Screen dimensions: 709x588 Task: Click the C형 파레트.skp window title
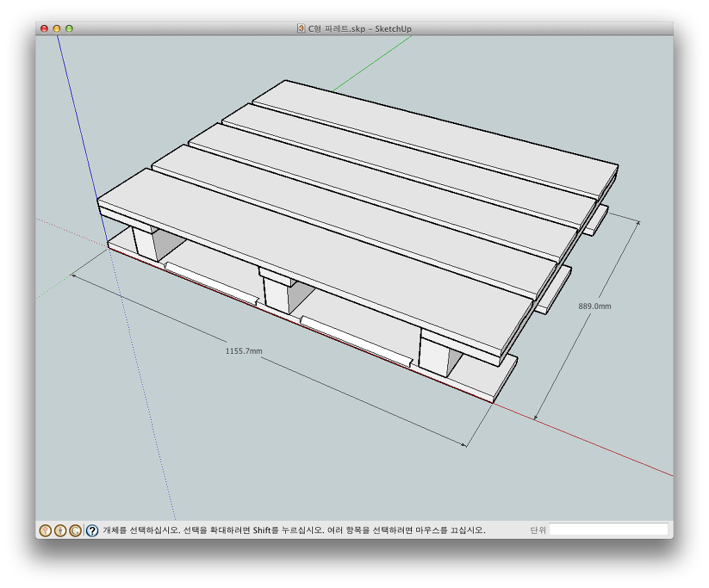[x=359, y=28]
